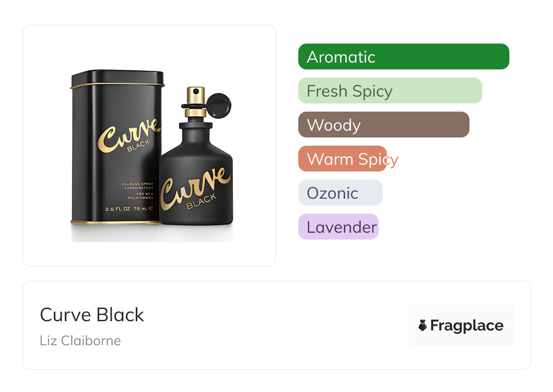Click the round black cap beside sprayer
The height and width of the screenshot is (392, 553).
pyautogui.click(x=219, y=105)
